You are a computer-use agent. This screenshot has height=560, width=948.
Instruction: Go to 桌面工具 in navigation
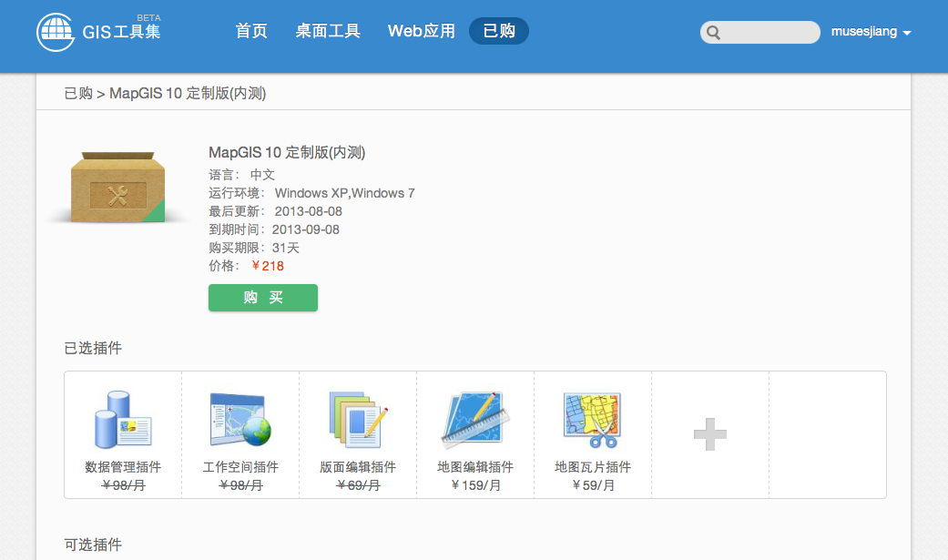(x=328, y=31)
